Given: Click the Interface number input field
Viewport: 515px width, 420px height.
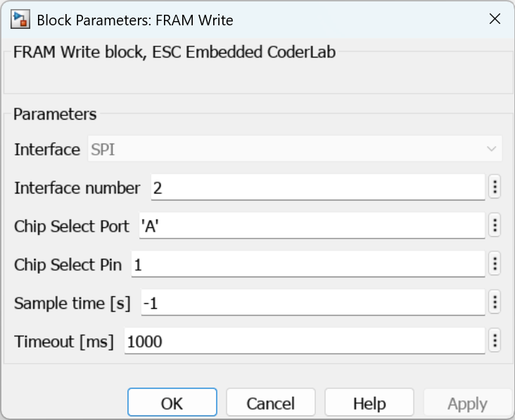Looking at the screenshot, I should click(x=318, y=187).
